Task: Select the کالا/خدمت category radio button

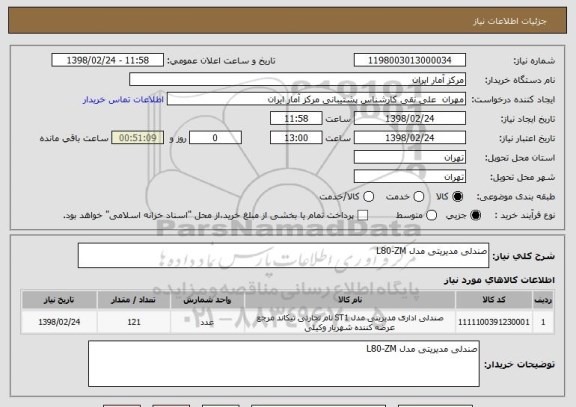Action: tap(368, 197)
